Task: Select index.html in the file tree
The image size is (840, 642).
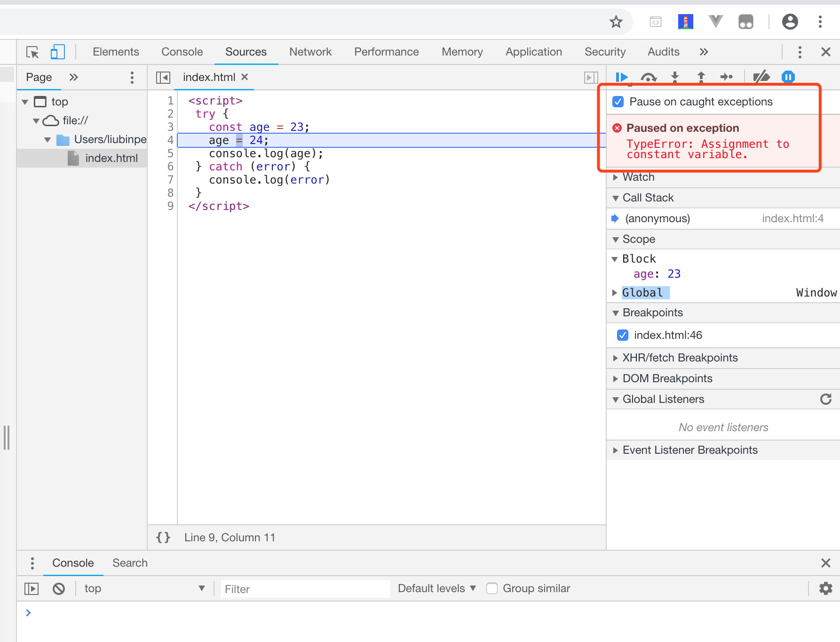Action: click(x=111, y=158)
